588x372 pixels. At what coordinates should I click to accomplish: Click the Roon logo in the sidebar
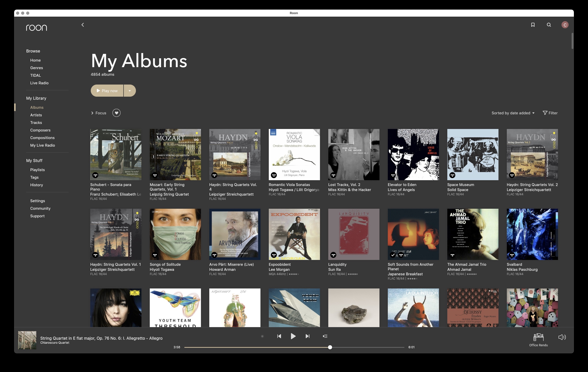tap(37, 28)
